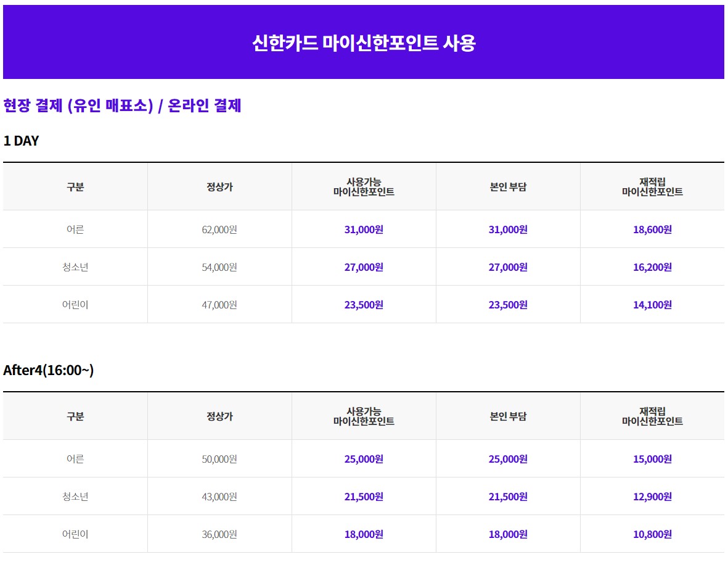Click the re-earned points value 18,600원
The width and height of the screenshot is (728, 562).
tap(652, 229)
